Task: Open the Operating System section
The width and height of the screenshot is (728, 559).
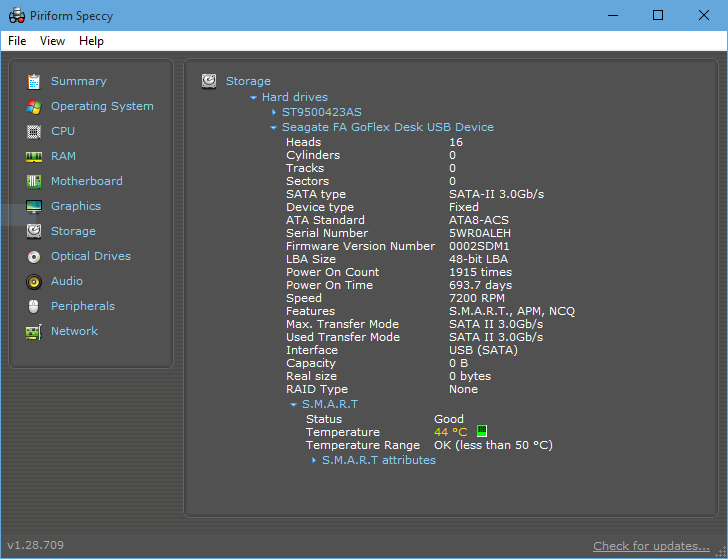Action: 102,106
